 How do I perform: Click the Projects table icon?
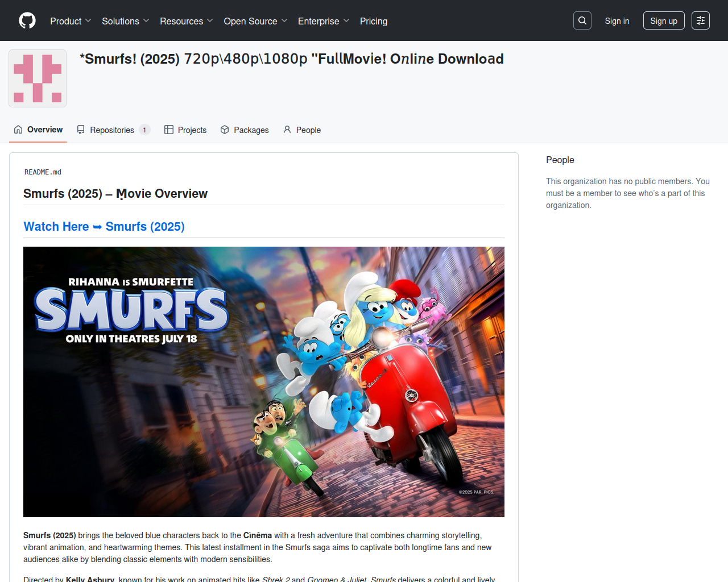(169, 130)
